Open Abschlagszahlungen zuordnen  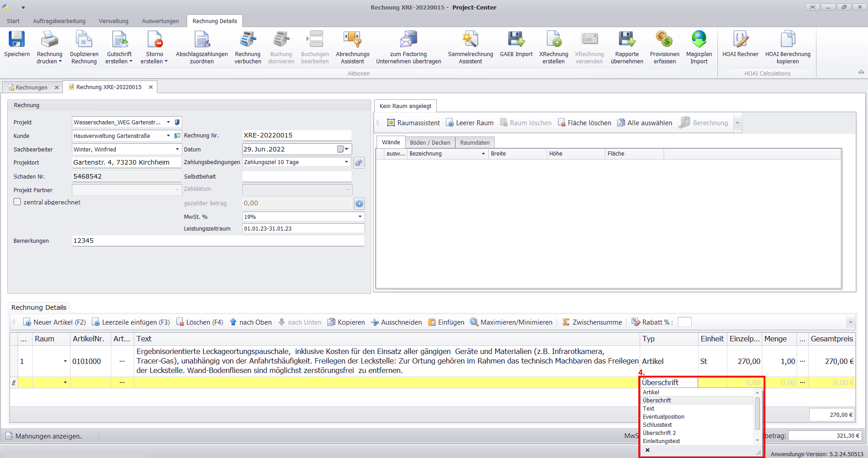pyautogui.click(x=202, y=40)
